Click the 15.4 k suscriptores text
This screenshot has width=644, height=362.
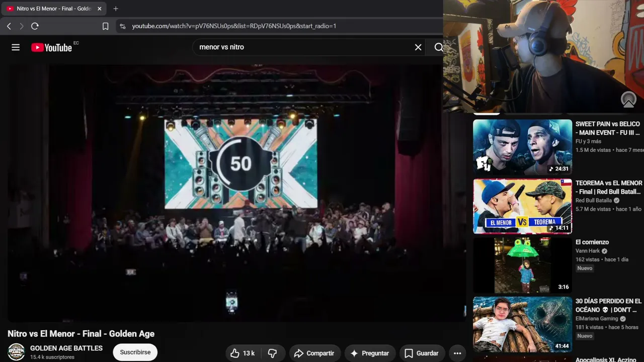52,357
